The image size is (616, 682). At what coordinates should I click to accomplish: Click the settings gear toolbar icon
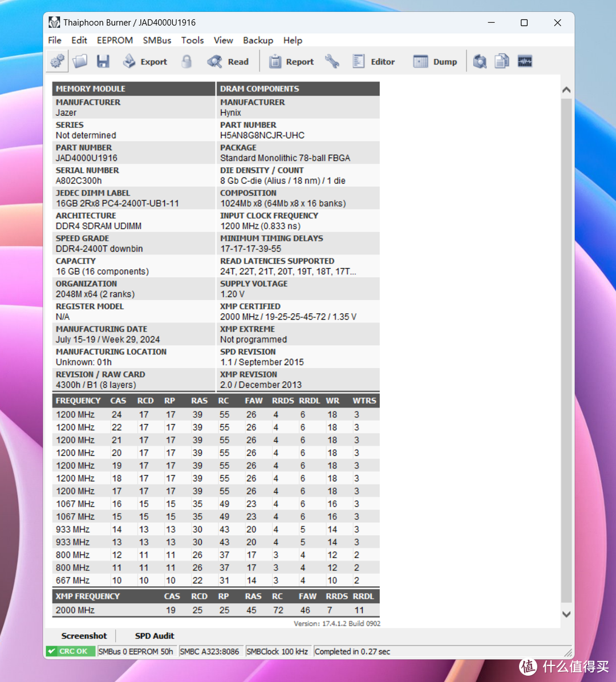point(58,61)
